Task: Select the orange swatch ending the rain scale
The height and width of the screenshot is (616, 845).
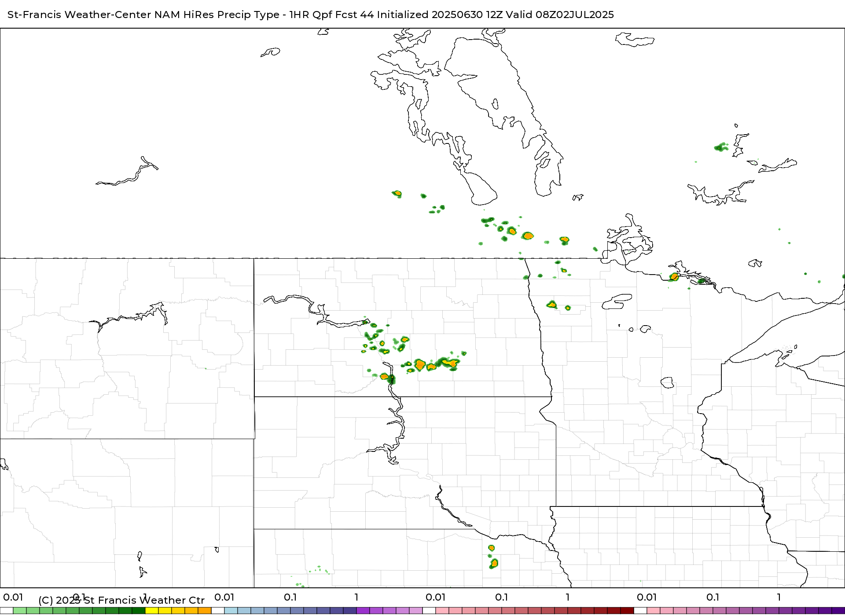Action: point(205,611)
